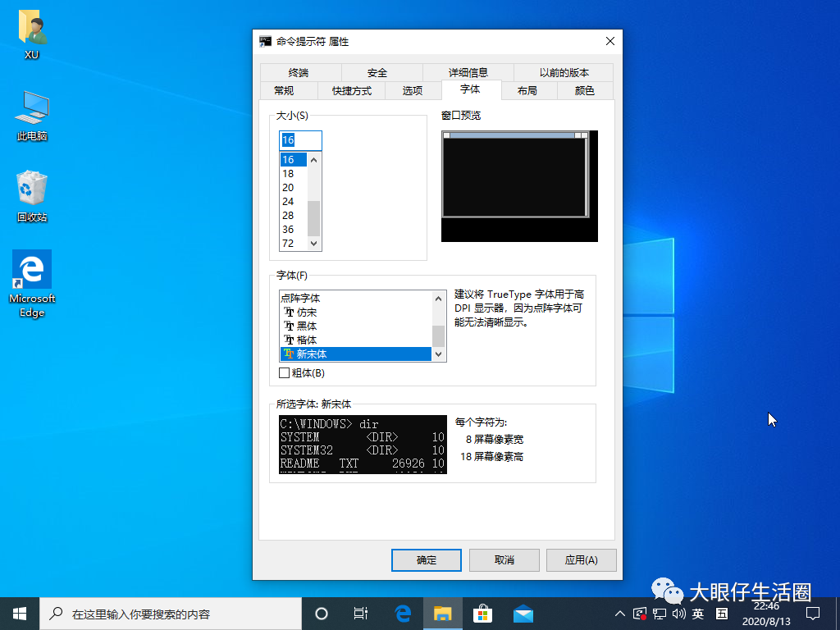Switch to the 以前的版本 tab
The height and width of the screenshot is (630, 840).
[564, 72]
